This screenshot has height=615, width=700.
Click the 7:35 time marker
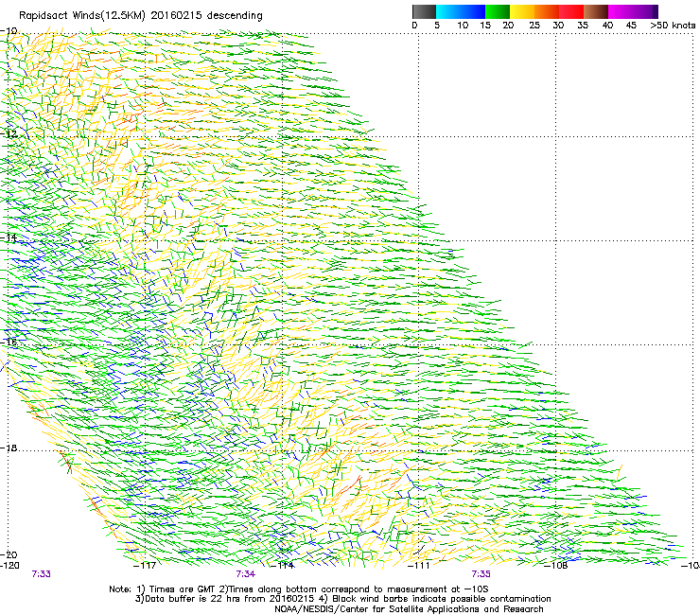click(481, 574)
